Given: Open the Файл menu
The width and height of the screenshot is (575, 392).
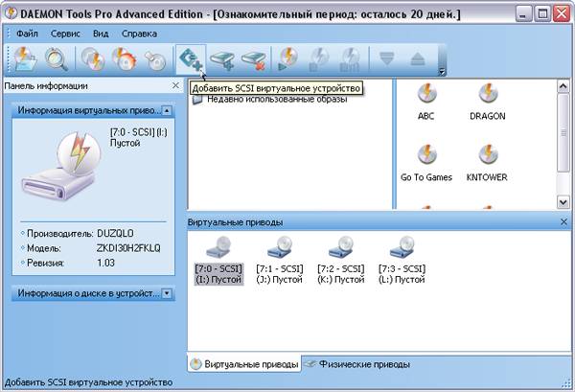Looking at the screenshot, I should coord(27,34).
